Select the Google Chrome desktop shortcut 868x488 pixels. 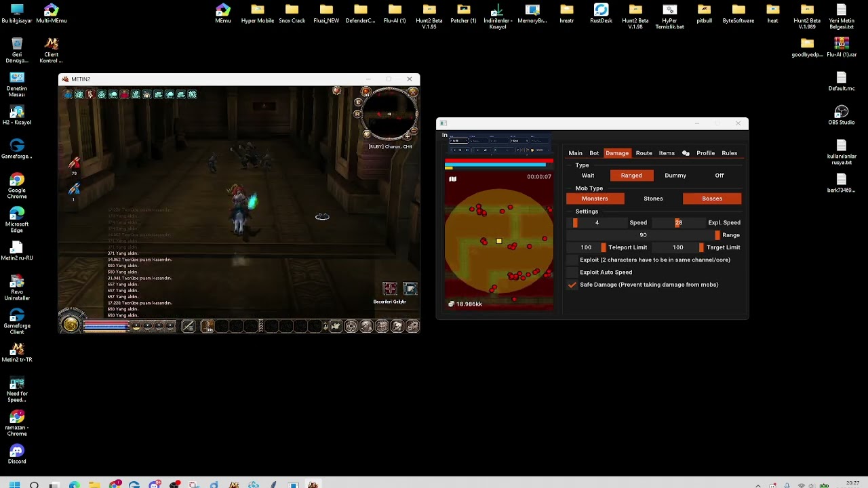click(17, 186)
